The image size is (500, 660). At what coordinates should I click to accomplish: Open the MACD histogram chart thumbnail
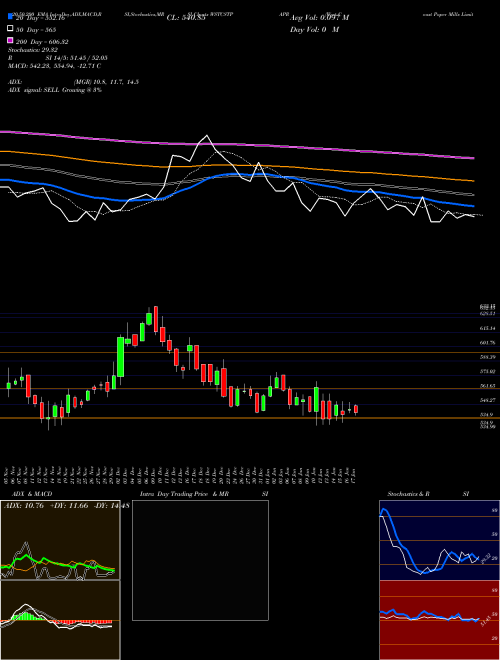tap(60, 620)
